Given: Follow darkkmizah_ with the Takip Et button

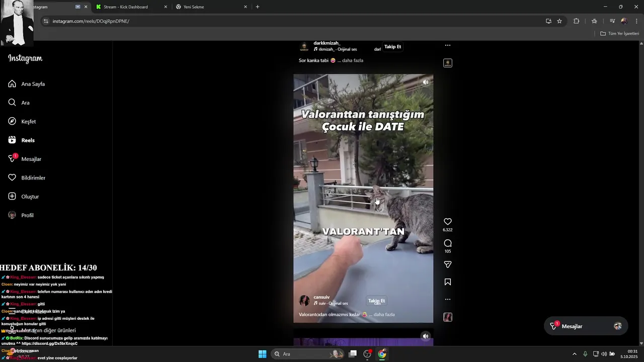Looking at the screenshot, I should (x=392, y=47).
